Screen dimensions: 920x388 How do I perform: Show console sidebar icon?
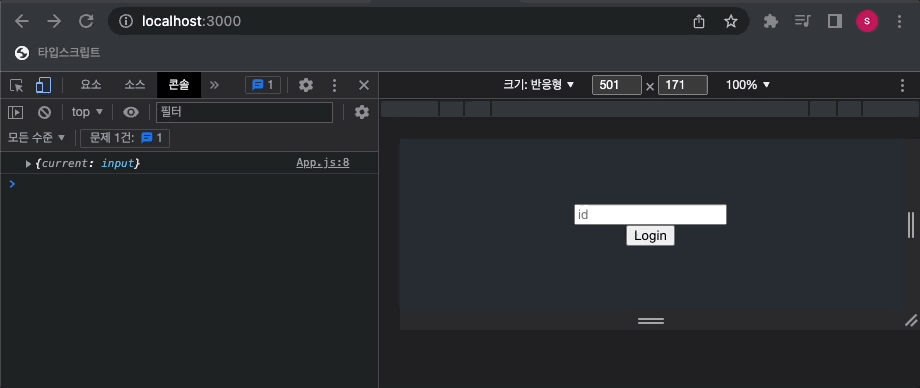coord(15,113)
